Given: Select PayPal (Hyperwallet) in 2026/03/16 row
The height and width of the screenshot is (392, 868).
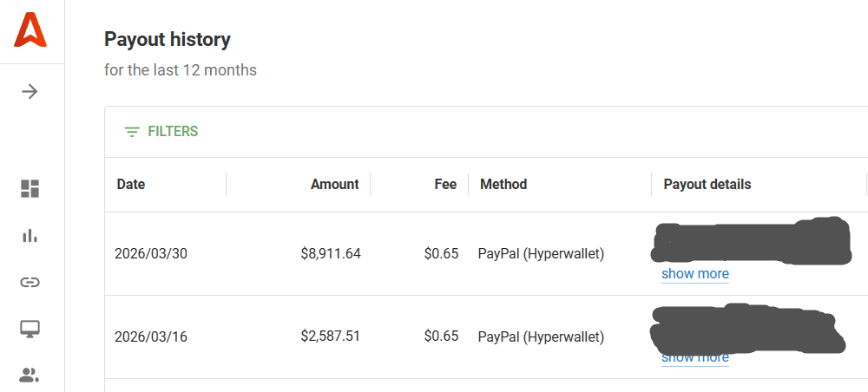Looking at the screenshot, I should [x=541, y=336].
